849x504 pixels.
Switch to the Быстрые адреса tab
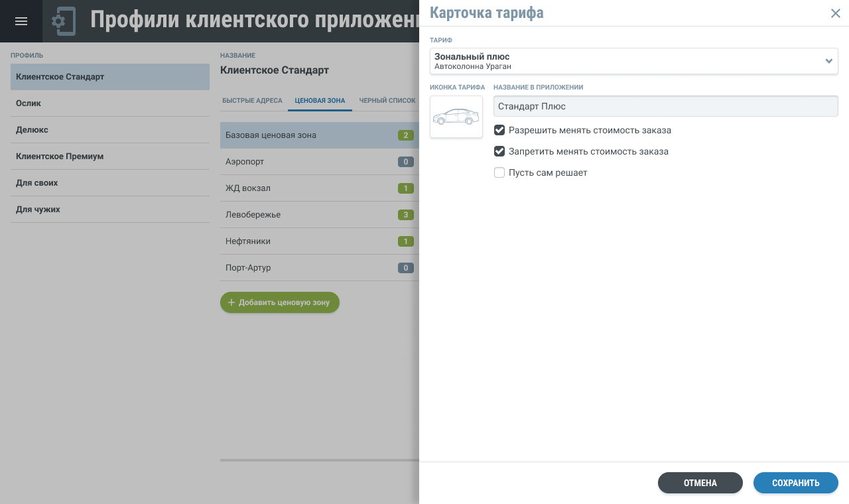pyautogui.click(x=252, y=101)
